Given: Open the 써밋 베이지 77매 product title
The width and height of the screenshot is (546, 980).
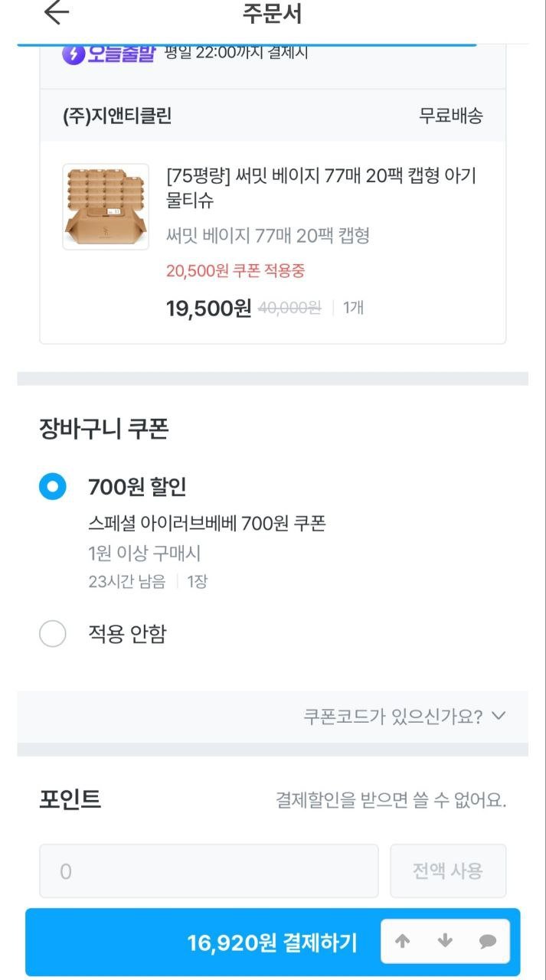Looking at the screenshot, I should [321, 188].
